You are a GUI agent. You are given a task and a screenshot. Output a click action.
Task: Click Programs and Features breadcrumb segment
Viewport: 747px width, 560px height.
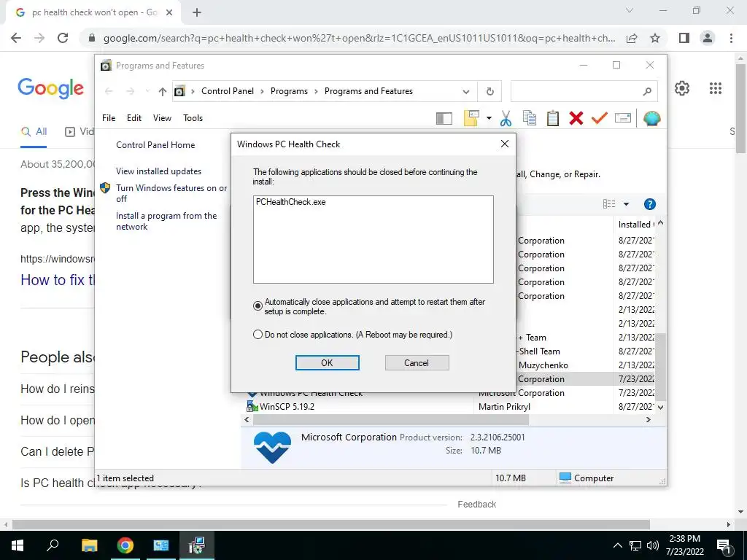(368, 91)
